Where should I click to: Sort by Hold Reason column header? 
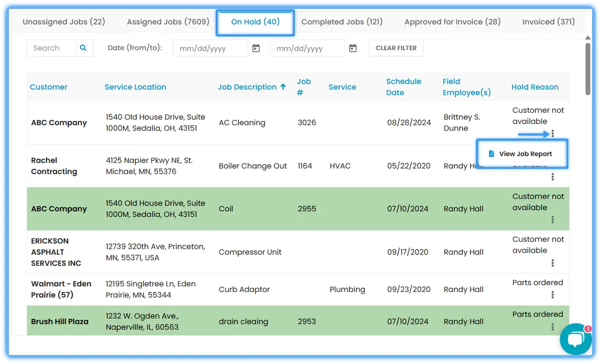click(x=535, y=87)
